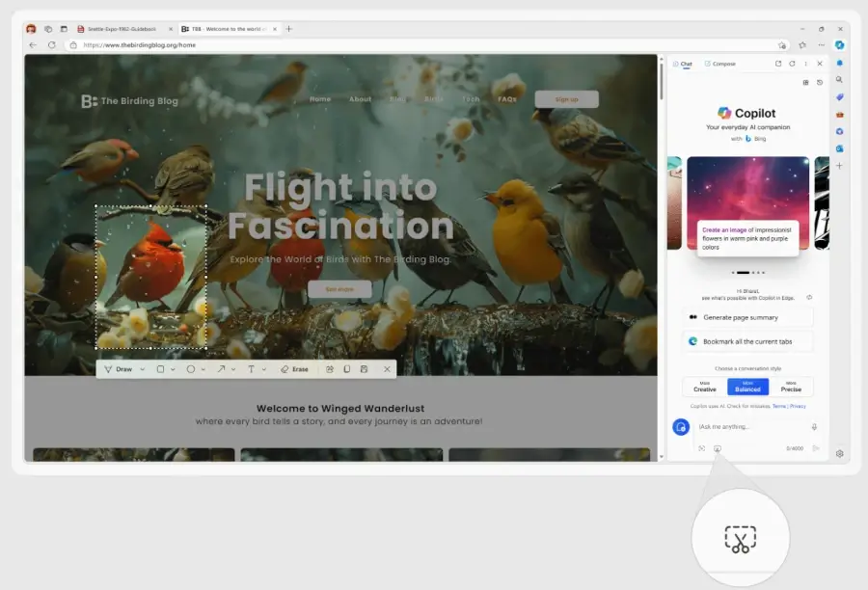Open the Edge Settings and more menu

coord(822,45)
